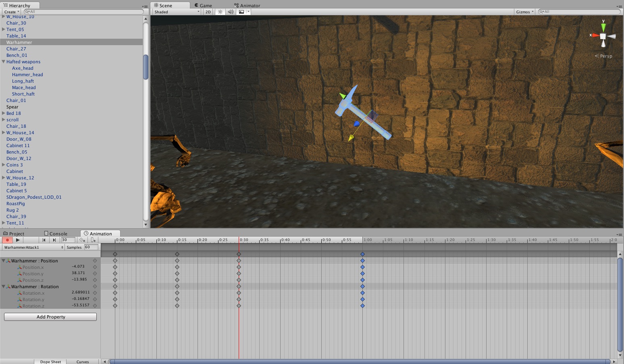Toggle scene lighting with the sun icon
Viewport: 624px width, 364px height.
(x=220, y=12)
